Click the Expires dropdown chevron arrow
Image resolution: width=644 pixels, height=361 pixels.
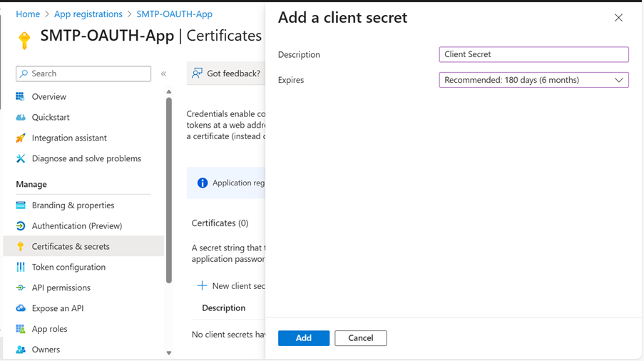pos(618,80)
